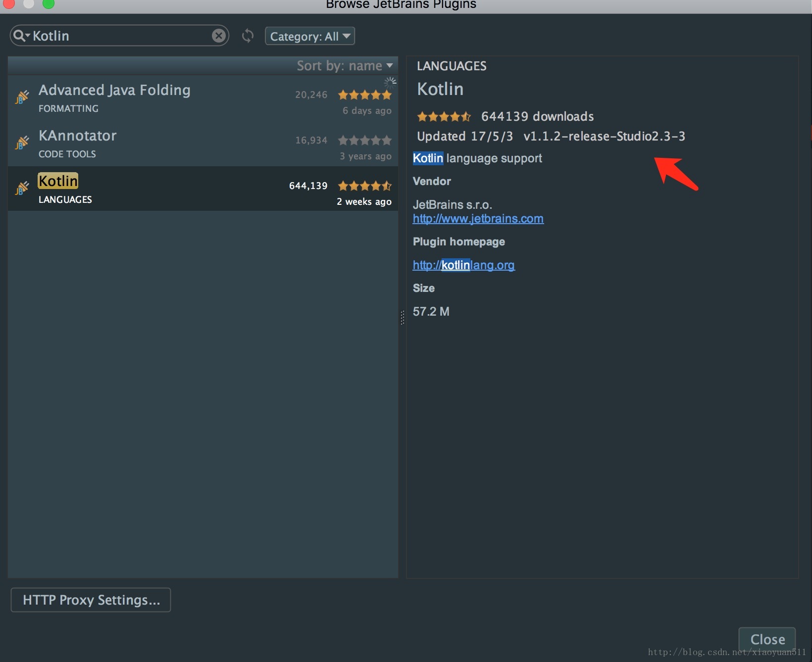The image size is (812, 662).
Task: Open the http://www.jetbrains.com vendor link
Action: coord(478,219)
